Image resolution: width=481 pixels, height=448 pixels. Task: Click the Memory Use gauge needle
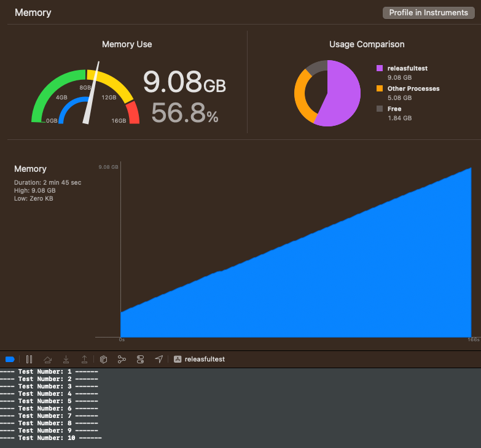click(91, 93)
